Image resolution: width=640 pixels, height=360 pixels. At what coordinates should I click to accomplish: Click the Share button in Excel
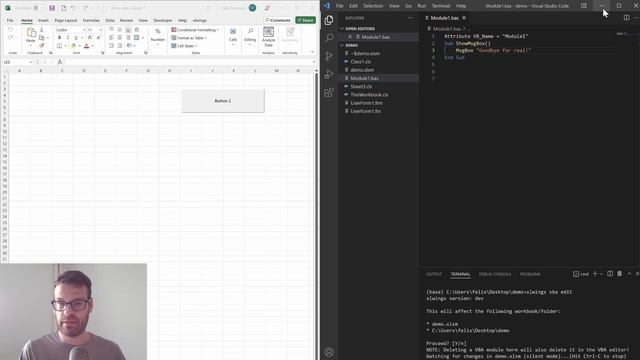pos(305,20)
